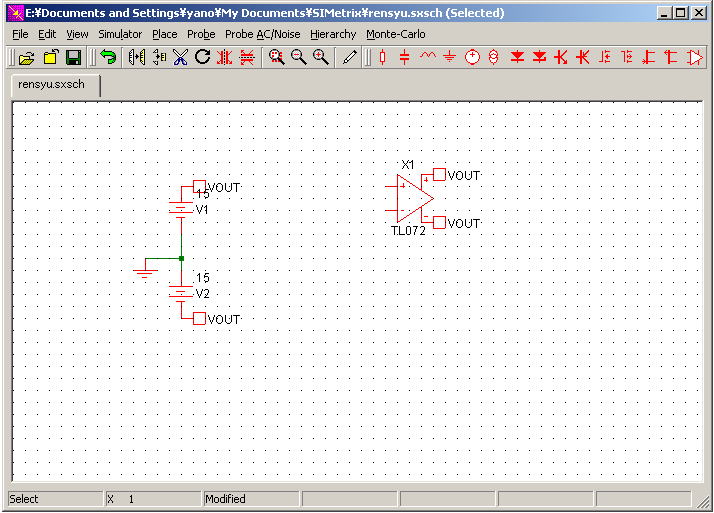Rotate selection with the circular arrow icon
The height and width of the screenshot is (513, 714).
point(203,57)
